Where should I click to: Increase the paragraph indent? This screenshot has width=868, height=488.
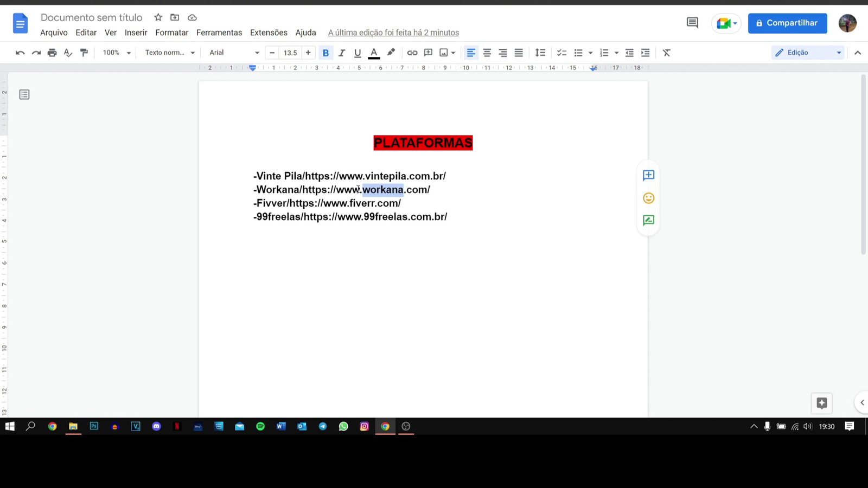tap(645, 53)
